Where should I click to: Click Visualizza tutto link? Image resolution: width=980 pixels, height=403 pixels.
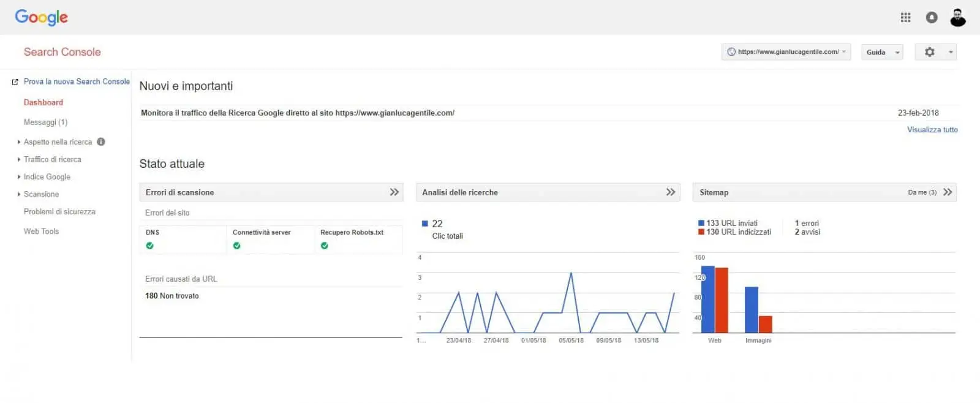(932, 130)
